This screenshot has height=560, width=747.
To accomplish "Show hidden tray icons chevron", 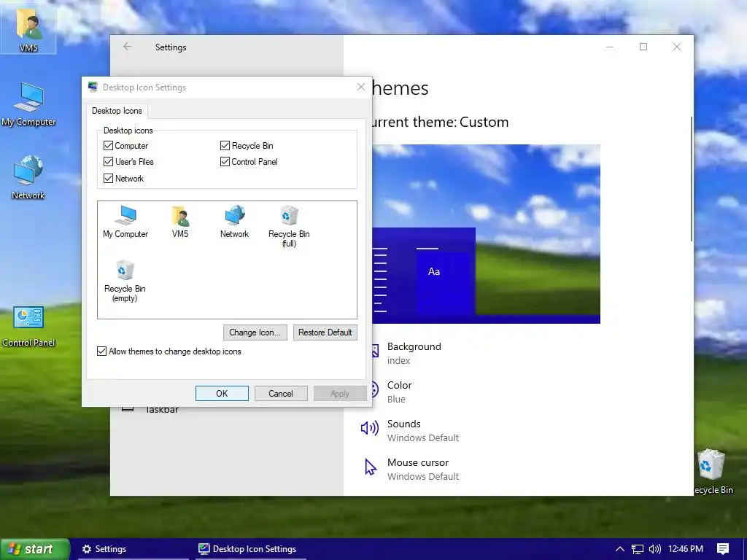I will (x=619, y=549).
